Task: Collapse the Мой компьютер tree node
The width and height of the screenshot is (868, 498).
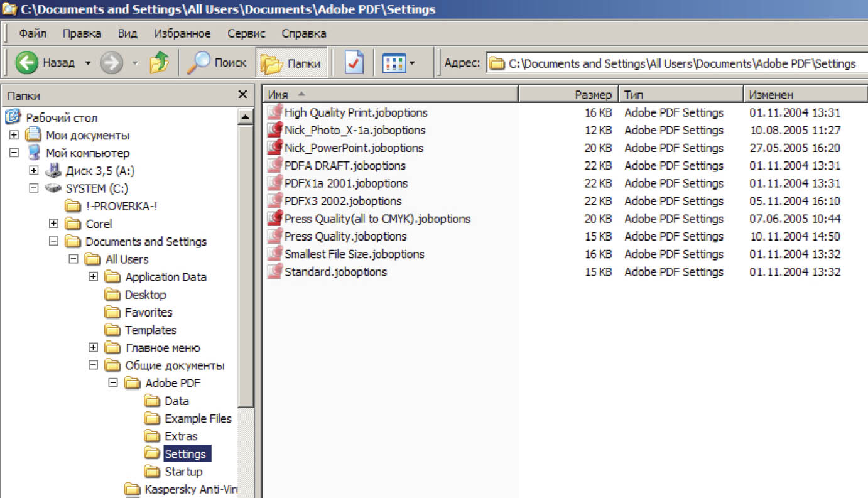Action: 14,153
